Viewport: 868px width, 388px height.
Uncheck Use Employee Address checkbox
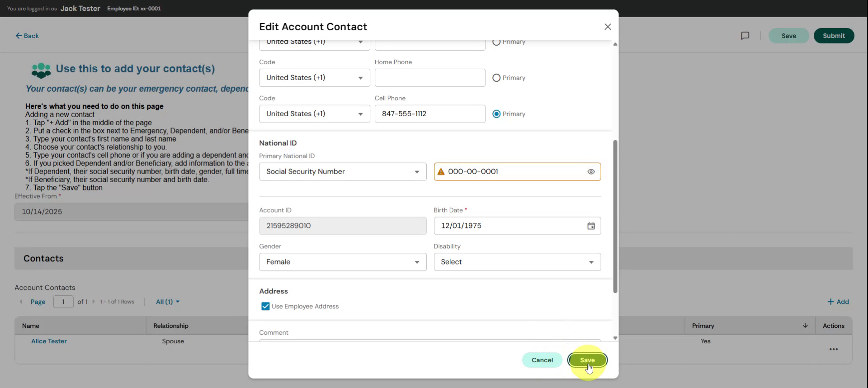[265, 307]
